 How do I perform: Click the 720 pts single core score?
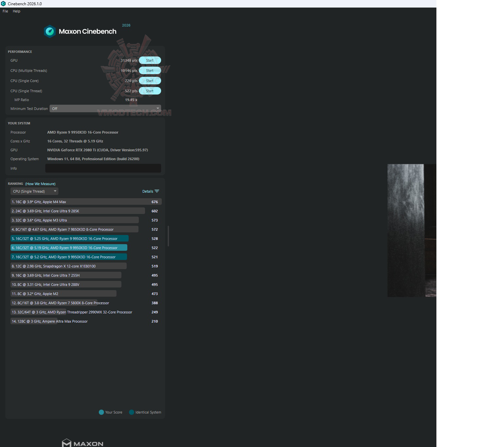point(131,81)
